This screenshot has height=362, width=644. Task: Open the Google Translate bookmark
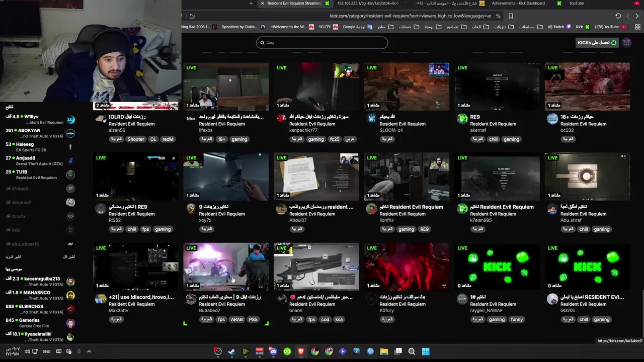[358, 27]
